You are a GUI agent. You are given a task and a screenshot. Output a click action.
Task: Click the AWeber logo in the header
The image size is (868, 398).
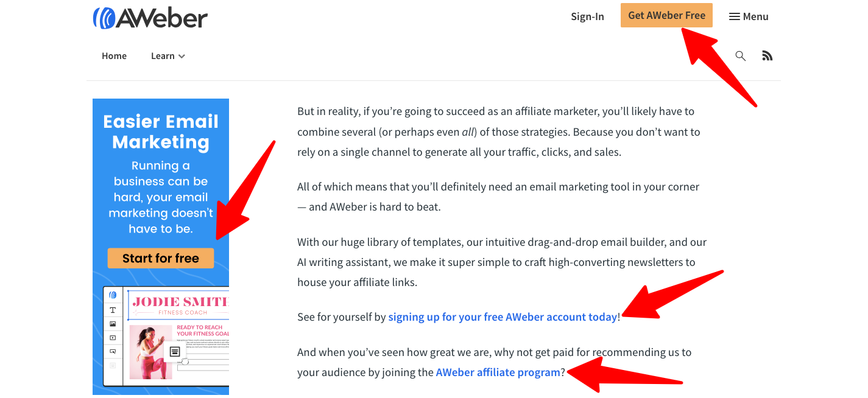pyautogui.click(x=150, y=17)
